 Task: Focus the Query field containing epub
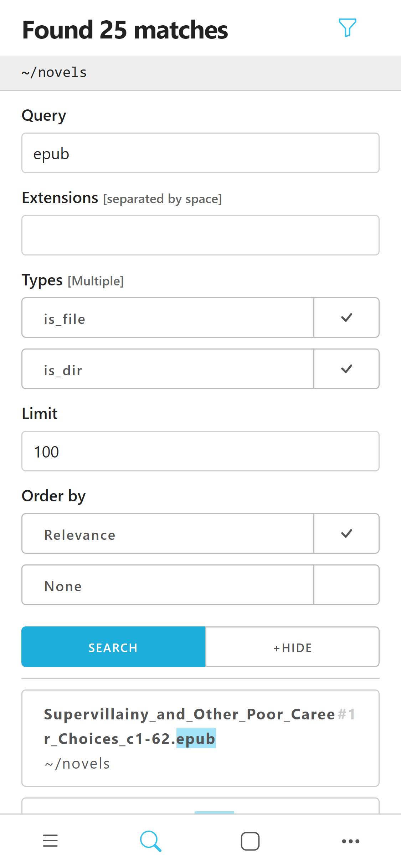200,153
